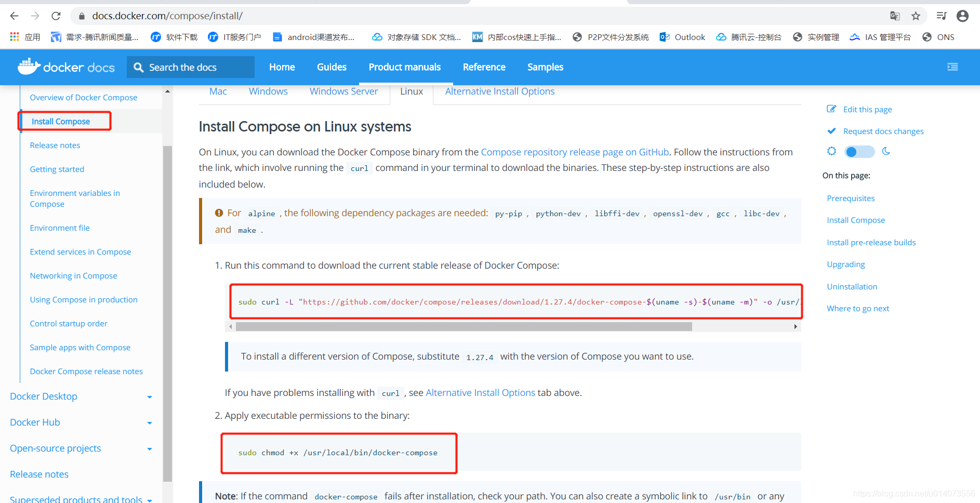Open the 软件下载 bookmark
The height and width of the screenshot is (503, 980).
click(x=174, y=37)
